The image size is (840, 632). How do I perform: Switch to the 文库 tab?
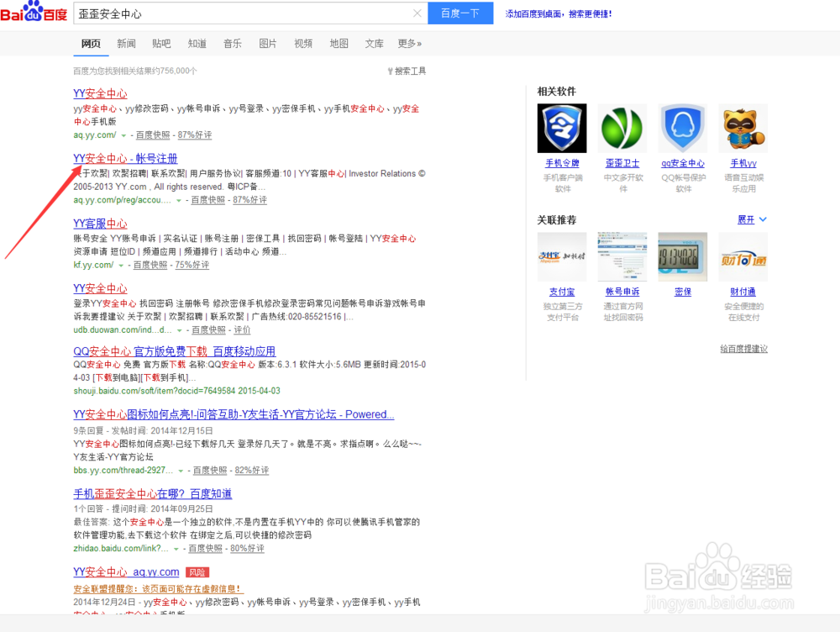[x=374, y=44]
